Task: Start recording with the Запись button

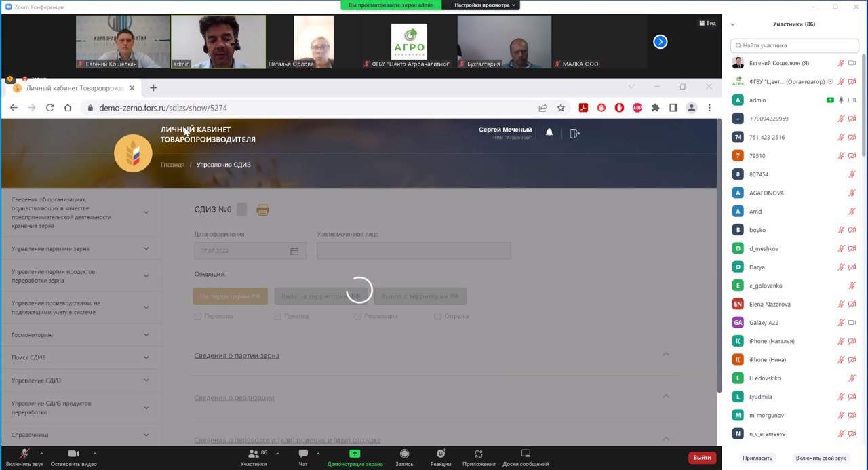Action: click(404, 454)
